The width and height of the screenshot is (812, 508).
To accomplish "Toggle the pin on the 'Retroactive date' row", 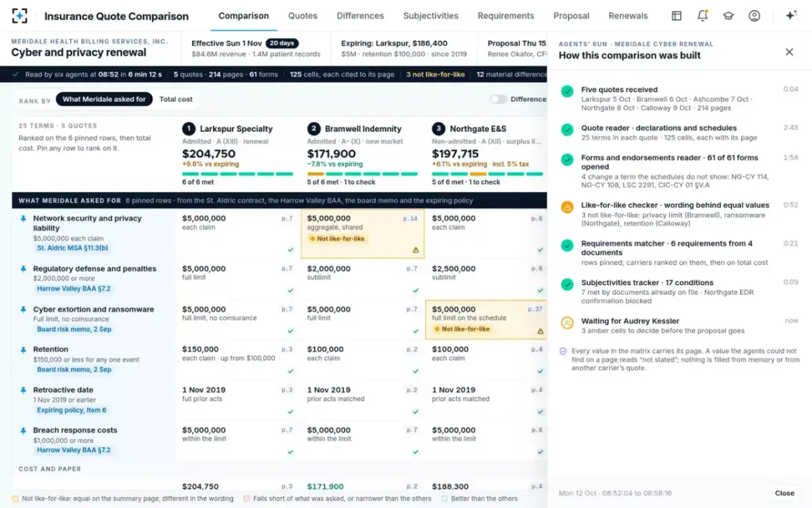I will click(24, 390).
